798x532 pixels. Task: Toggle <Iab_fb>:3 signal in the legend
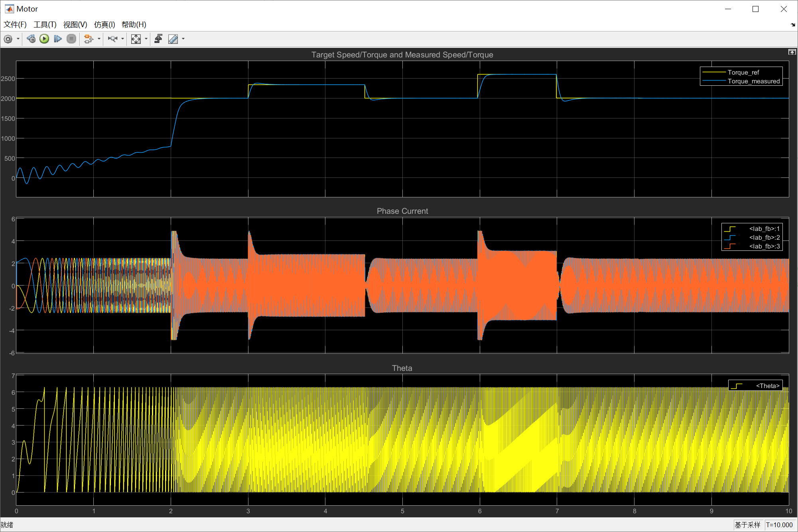tap(764, 246)
